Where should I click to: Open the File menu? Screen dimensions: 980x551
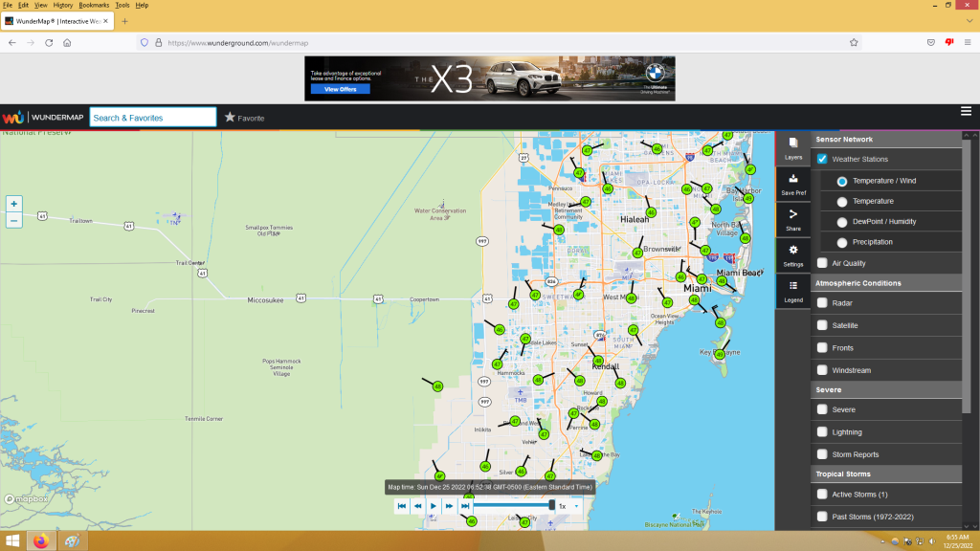tap(8, 5)
